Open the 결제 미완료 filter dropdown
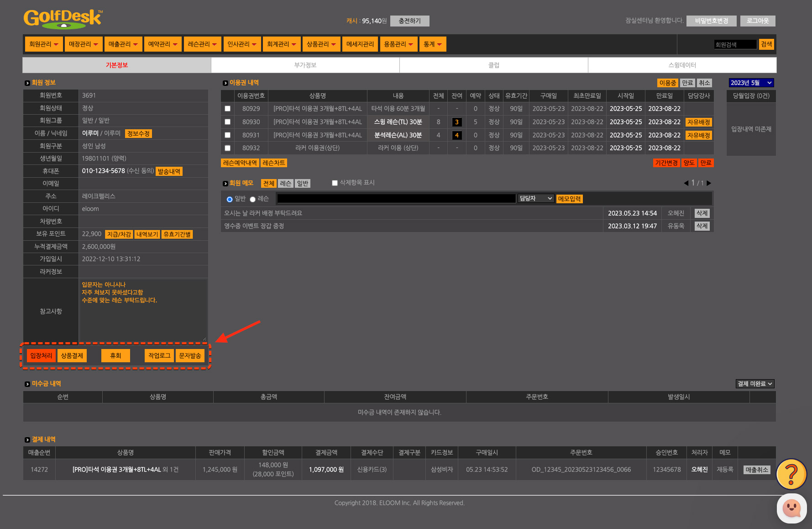This screenshot has width=812, height=529. point(754,384)
